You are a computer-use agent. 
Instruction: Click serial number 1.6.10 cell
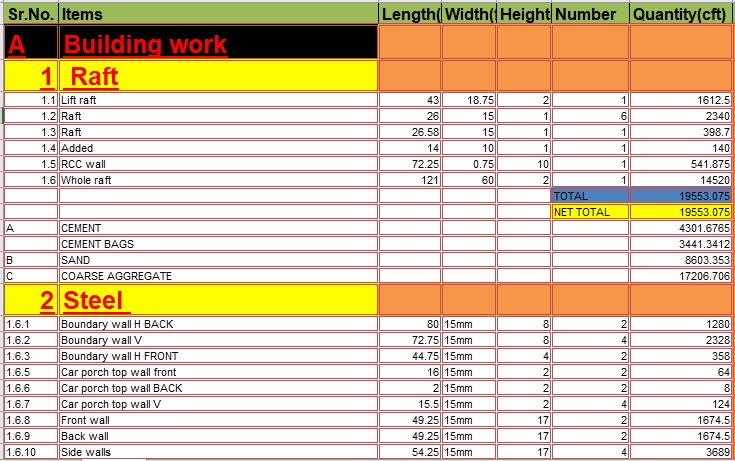coord(31,452)
